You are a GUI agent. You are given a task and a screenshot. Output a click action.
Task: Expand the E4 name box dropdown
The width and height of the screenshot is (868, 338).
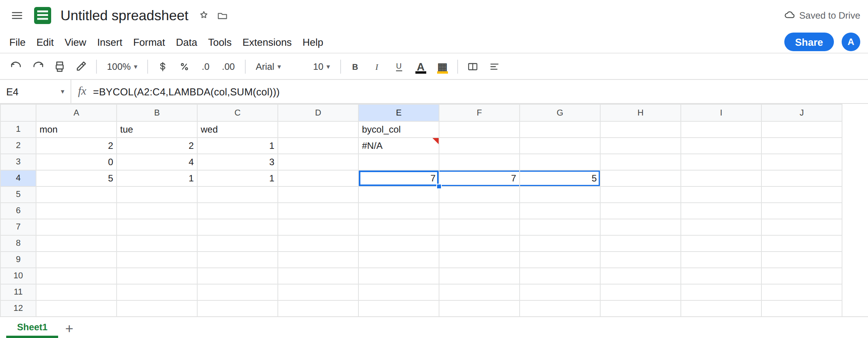pyautogui.click(x=62, y=92)
